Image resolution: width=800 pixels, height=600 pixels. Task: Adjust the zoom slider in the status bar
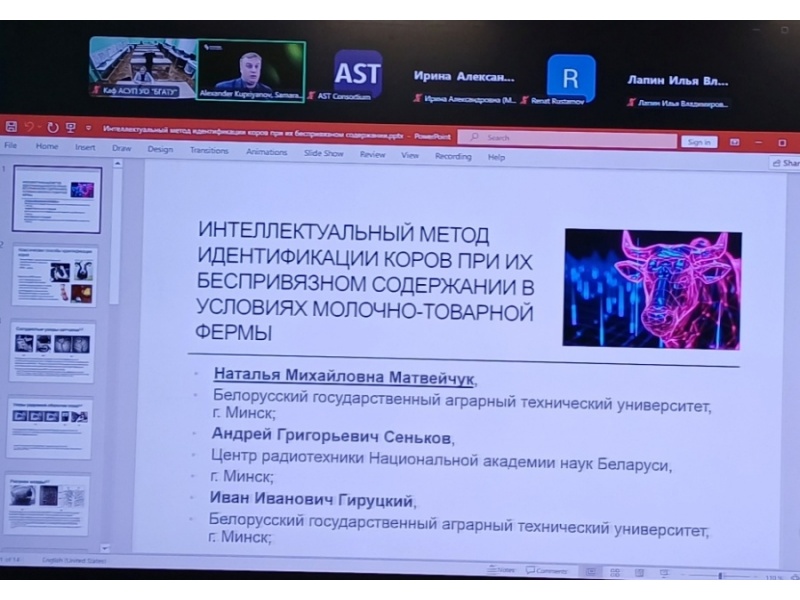720,576
